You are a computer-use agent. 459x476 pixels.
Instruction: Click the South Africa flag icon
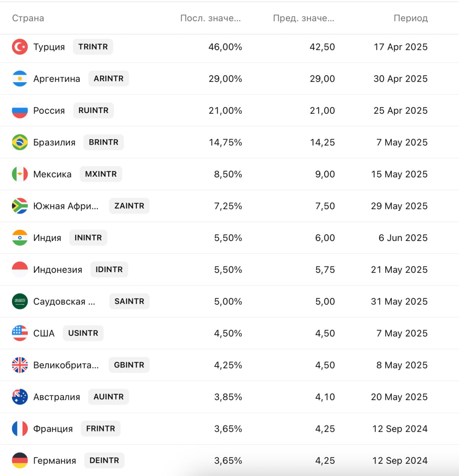(20, 206)
